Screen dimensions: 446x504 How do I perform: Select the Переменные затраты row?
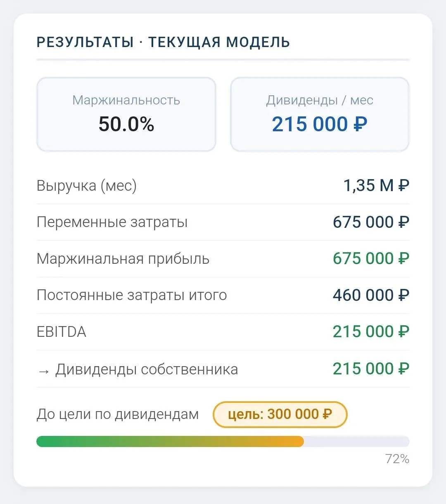[x=223, y=222]
